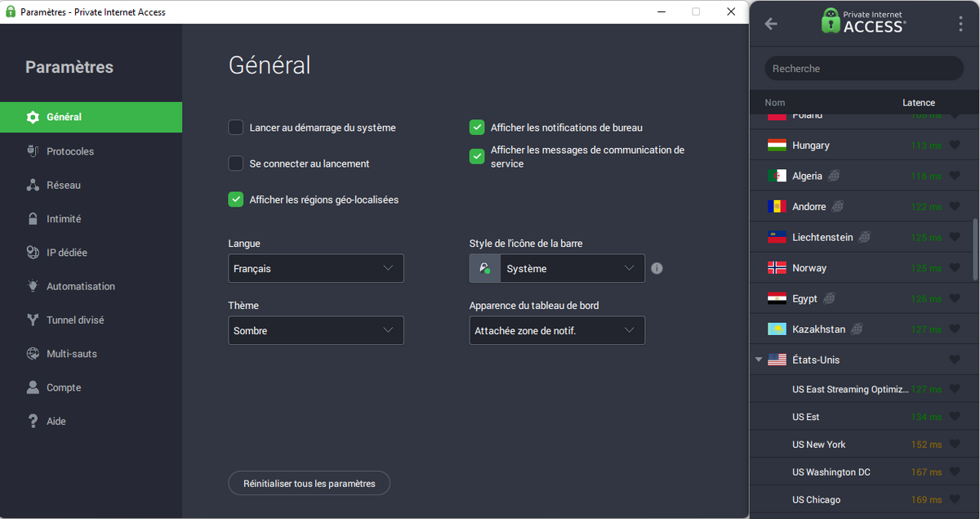
Task: Click the Tunnel divisé split icon
Action: click(x=33, y=320)
